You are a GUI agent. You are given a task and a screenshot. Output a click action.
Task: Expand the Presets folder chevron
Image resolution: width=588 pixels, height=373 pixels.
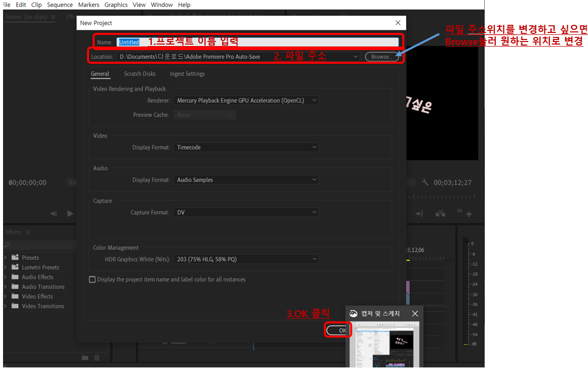[x=5, y=258]
